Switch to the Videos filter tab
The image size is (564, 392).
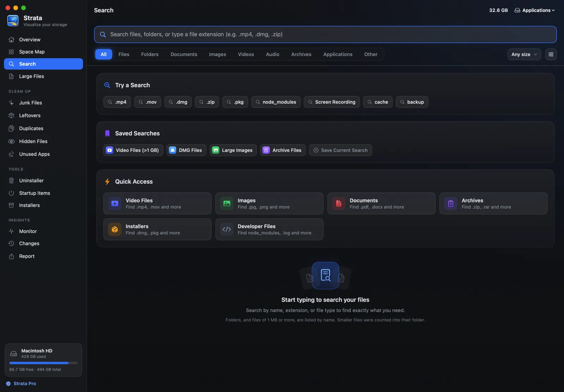click(246, 54)
